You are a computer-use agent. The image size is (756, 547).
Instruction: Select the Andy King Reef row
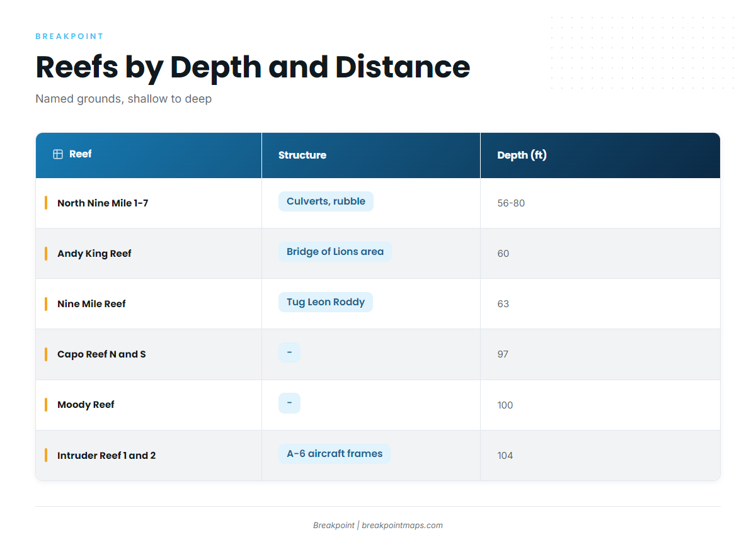[x=378, y=254]
